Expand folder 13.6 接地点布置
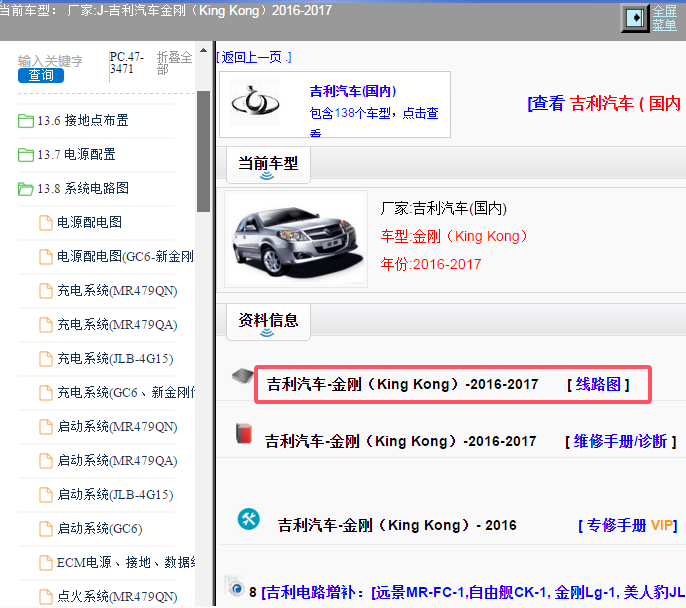 click(83, 120)
